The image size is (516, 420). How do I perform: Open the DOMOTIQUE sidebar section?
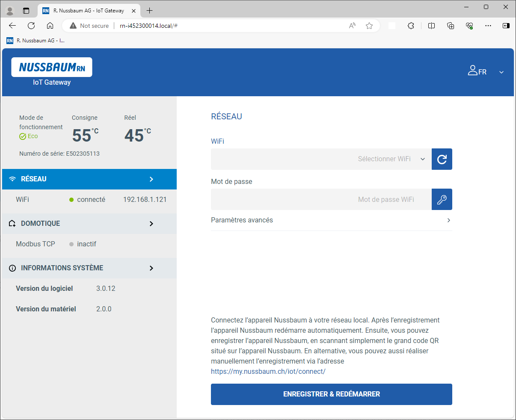point(89,224)
